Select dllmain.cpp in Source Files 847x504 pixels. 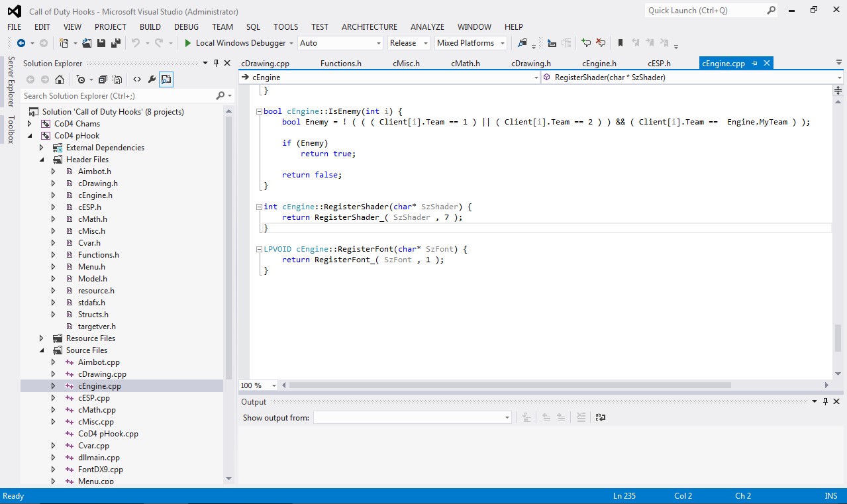point(99,458)
